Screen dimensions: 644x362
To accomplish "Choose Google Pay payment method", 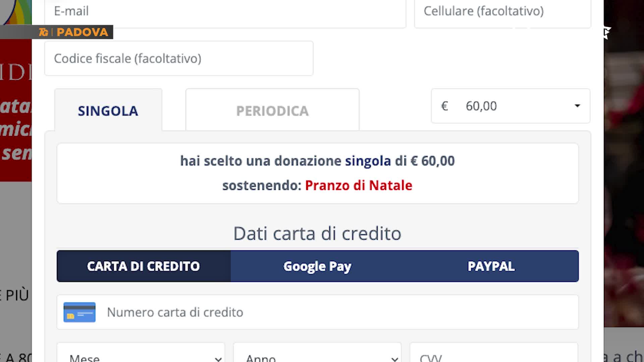I will 317,266.
